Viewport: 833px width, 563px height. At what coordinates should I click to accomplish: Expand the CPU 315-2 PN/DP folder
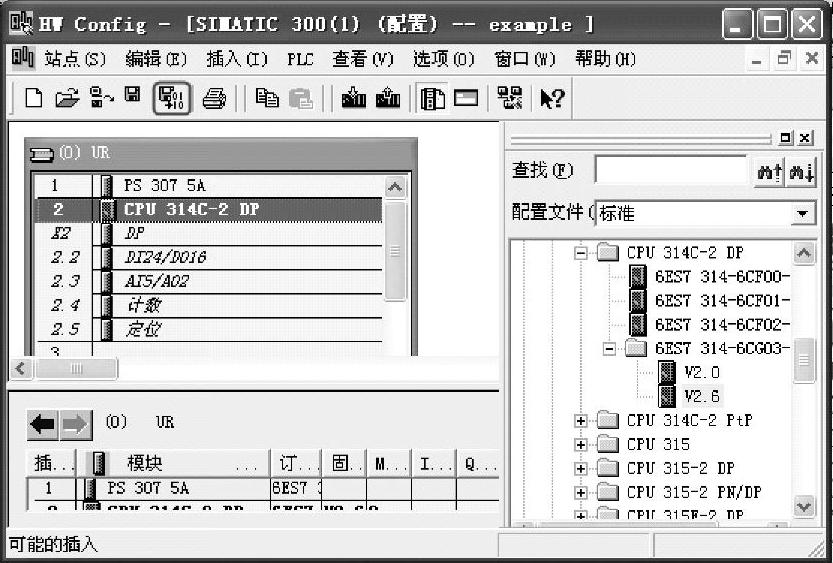(581, 493)
